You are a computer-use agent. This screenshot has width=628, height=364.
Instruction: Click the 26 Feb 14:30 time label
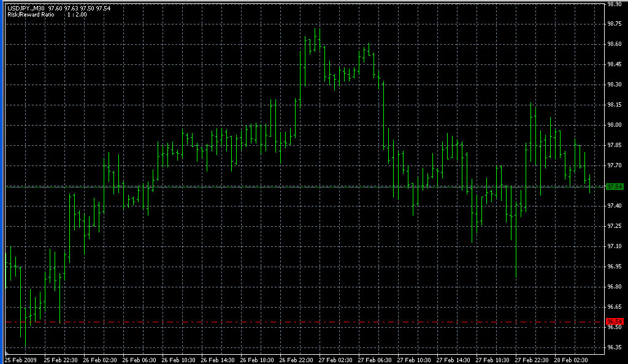click(218, 360)
